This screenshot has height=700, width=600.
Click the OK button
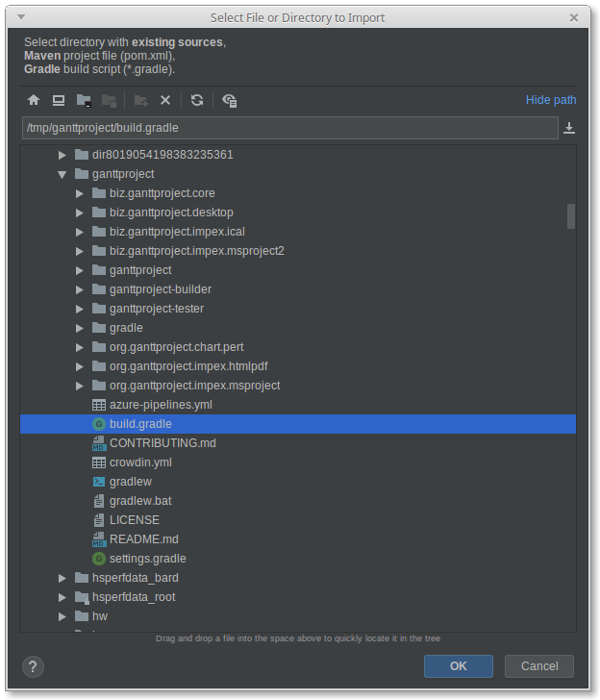click(x=459, y=666)
